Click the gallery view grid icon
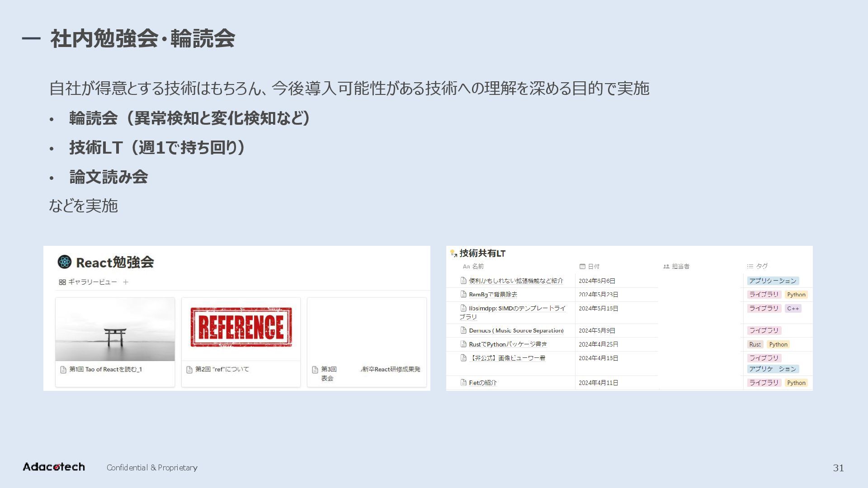 (62, 282)
